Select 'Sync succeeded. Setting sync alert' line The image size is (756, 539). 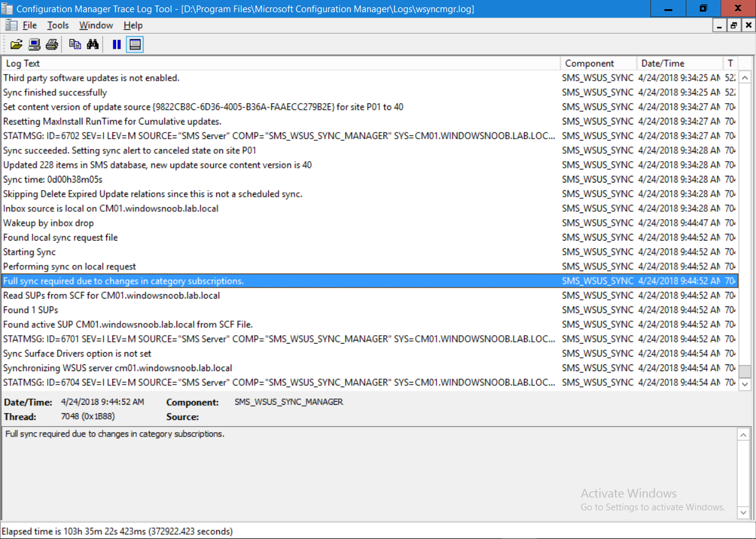(x=370, y=151)
